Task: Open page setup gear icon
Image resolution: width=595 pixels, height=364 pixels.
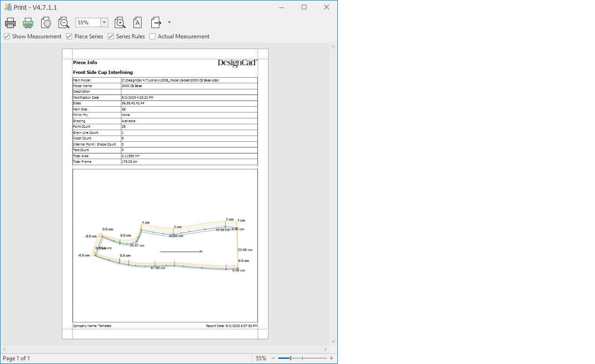Action: click(46, 22)
